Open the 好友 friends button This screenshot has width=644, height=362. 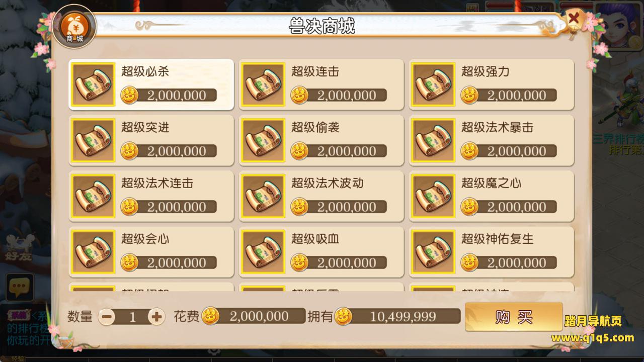tap(19, 245)
